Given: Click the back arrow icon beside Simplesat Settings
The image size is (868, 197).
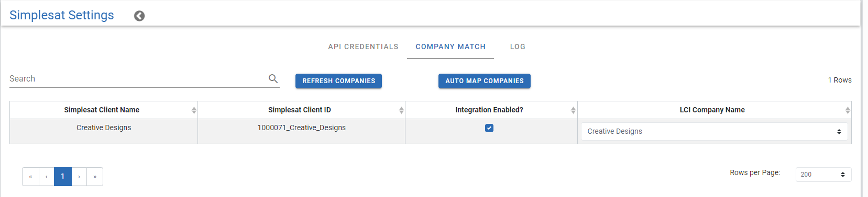Looking at the screenshot, I should (139, 16).
